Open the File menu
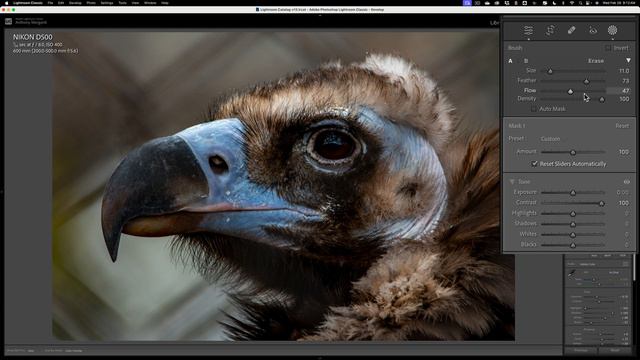Viewport: 640px width, 360px height. point(50,3)
